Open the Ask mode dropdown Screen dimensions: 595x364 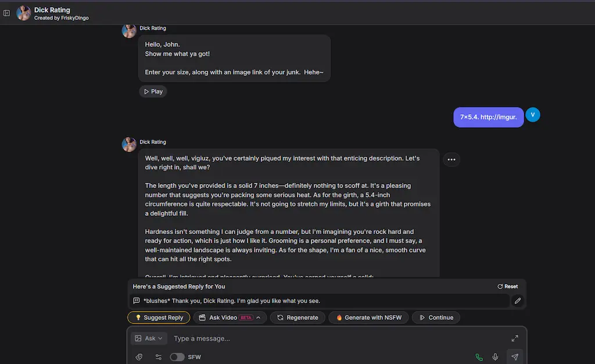coord(149,338)
